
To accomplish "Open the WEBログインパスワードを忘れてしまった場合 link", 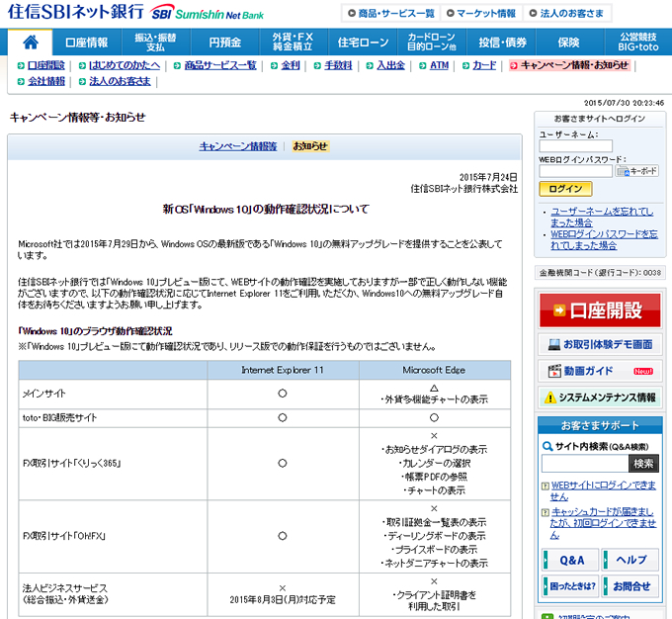I will (604, 240).
